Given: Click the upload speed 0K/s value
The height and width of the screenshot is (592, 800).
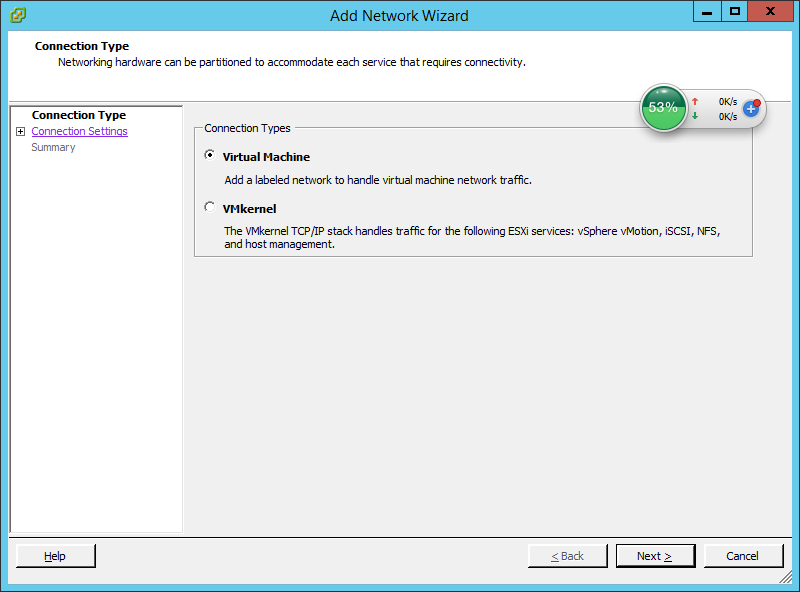Looking at the screenshot, I should tap(728, 102).
